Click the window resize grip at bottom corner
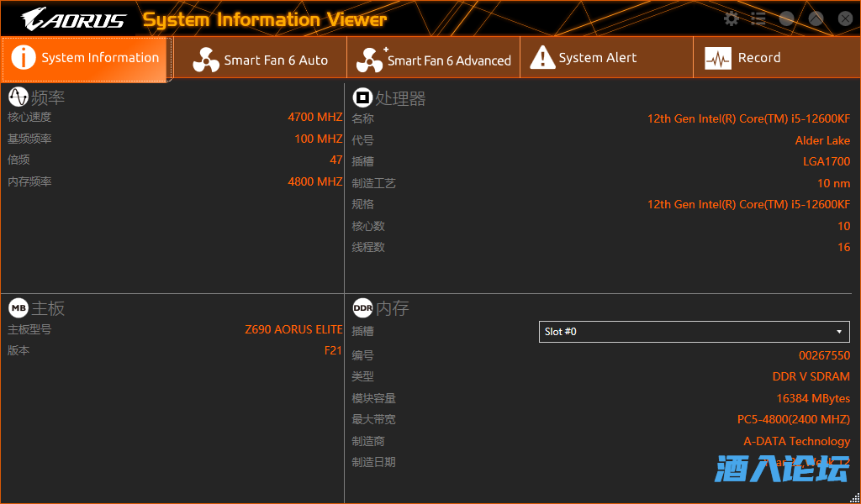This screenshot has height=504, width=861. click(x=854, y=497)
